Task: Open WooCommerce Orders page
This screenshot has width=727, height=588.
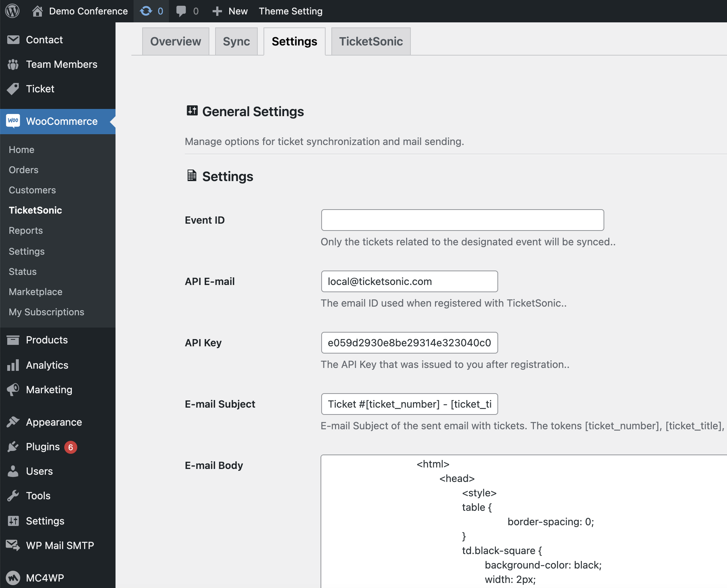Action: point(23,170)
